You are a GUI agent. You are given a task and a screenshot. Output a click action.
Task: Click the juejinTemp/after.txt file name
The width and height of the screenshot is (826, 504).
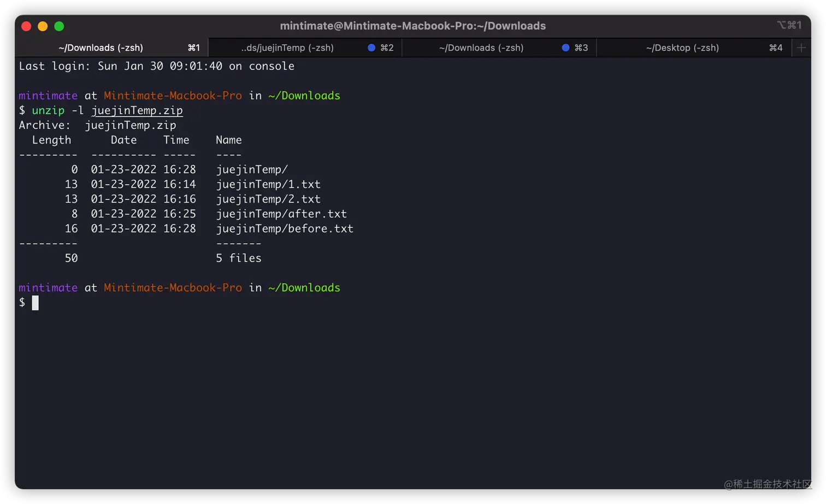click(x=281, y=214)
